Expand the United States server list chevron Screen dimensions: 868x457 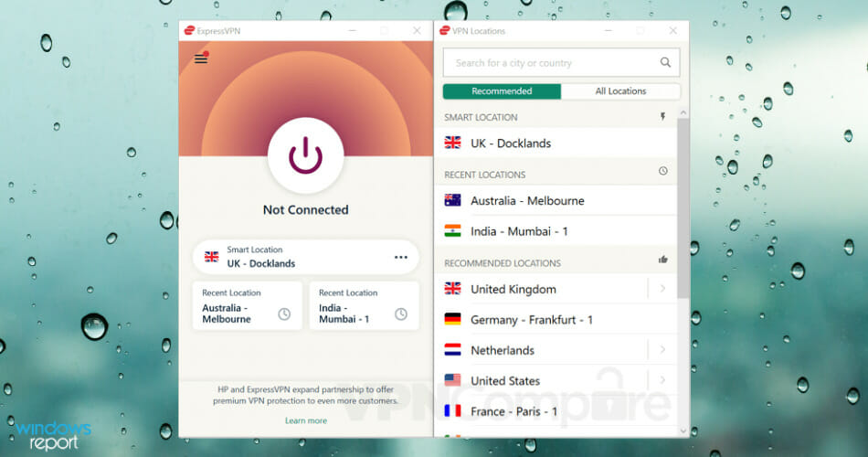[x=662, y=380]
